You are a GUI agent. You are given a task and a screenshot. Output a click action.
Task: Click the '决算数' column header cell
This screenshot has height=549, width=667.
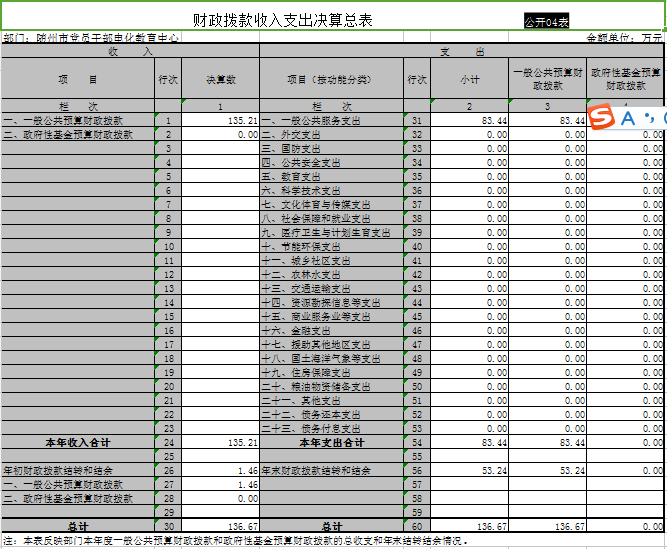[x=220, y=78]
